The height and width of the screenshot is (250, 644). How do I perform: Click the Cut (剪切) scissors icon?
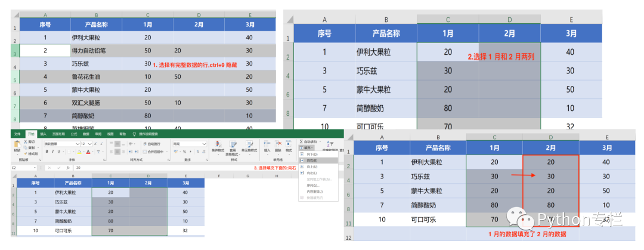pyautogui.click(x=26, y=142)
